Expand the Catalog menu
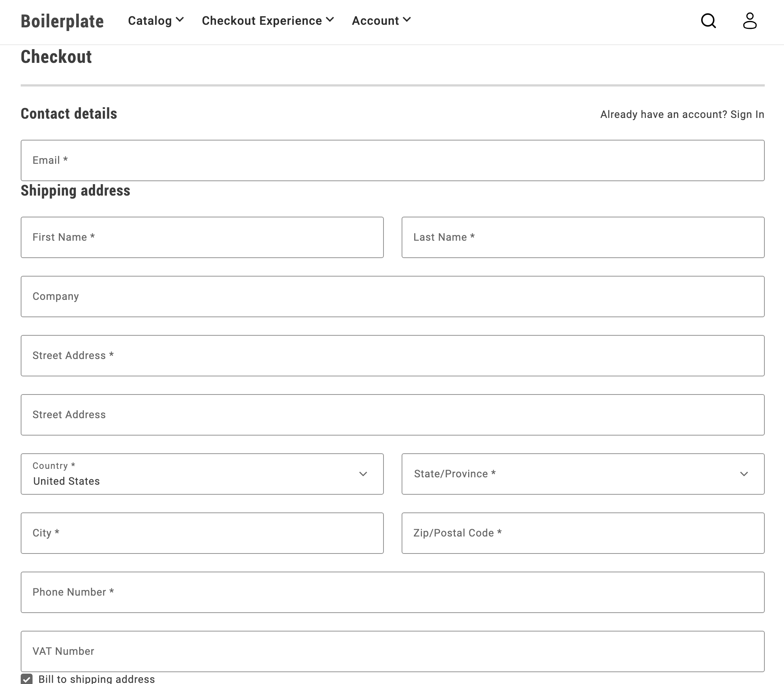The image size is (784, 684). point(156,21)
